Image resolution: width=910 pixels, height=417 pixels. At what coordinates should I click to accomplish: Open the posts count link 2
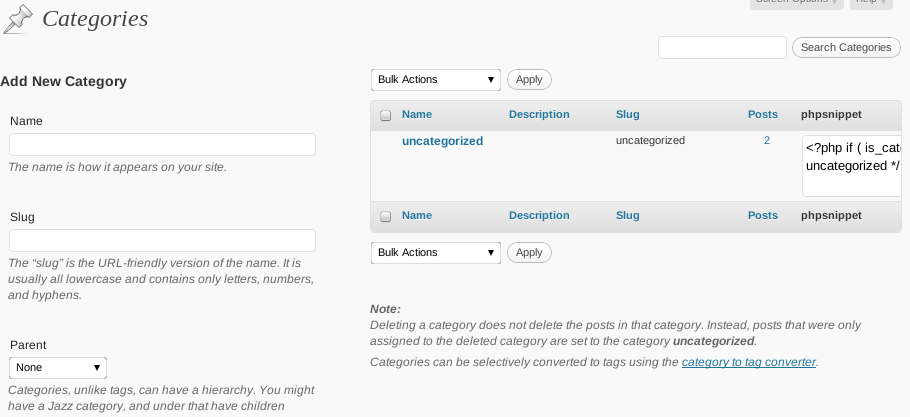click(767, 140)
